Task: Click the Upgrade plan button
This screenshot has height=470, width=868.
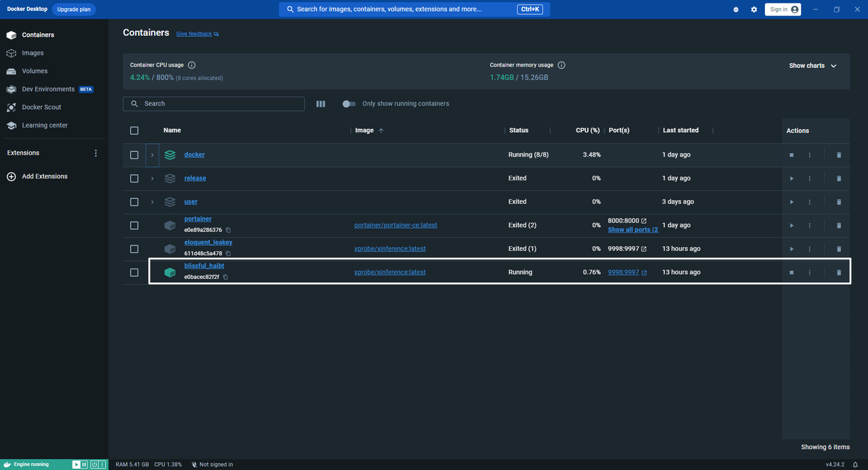Action: pyautogui.click(x=74, y=9)
